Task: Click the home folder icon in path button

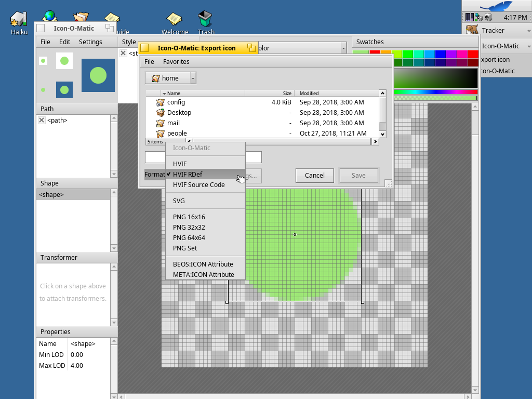Action: coord(155,78)
